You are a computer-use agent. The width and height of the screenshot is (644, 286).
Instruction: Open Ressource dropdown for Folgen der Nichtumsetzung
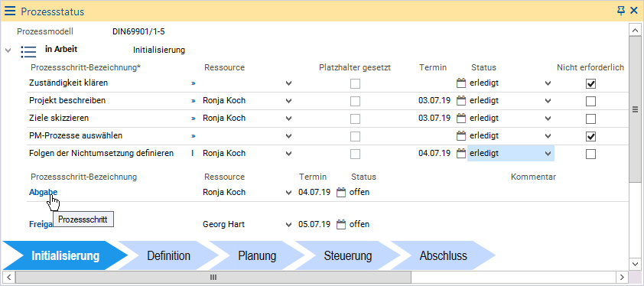click(289, 154)
